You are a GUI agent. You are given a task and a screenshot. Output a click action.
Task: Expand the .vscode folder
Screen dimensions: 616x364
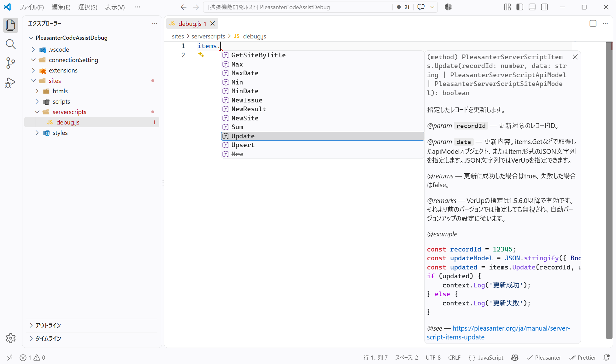click(x=33, y=49)
